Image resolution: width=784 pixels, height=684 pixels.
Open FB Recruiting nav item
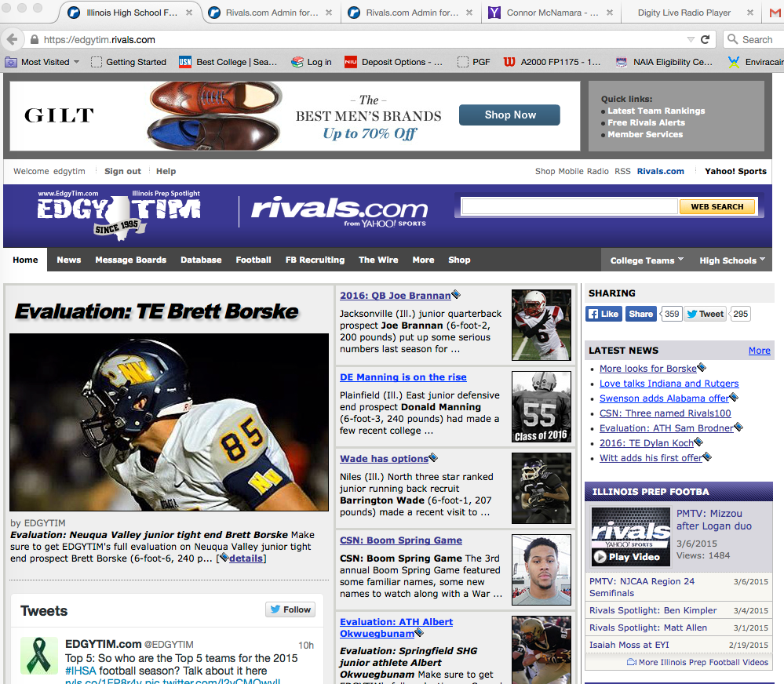pos(315,260)
